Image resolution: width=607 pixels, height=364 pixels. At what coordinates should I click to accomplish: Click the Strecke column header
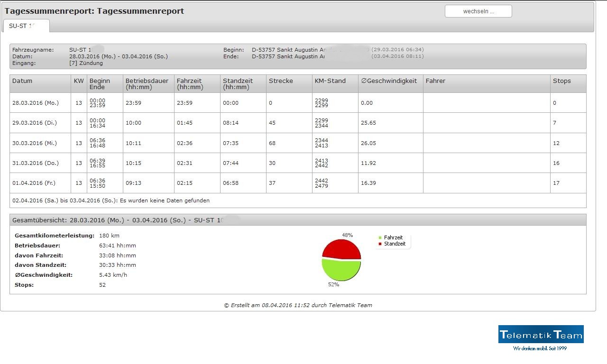pos(281,81)
